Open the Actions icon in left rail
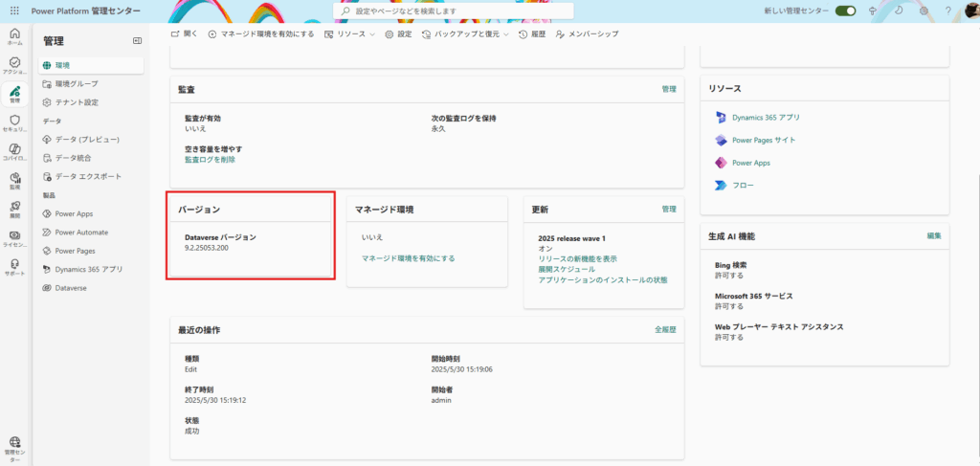 pos(15,62)
